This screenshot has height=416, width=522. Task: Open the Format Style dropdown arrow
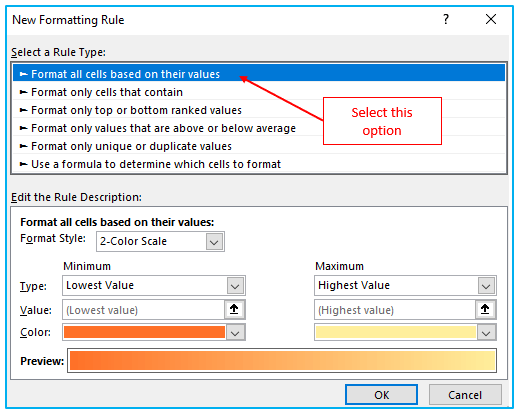(x=214, y=242)
